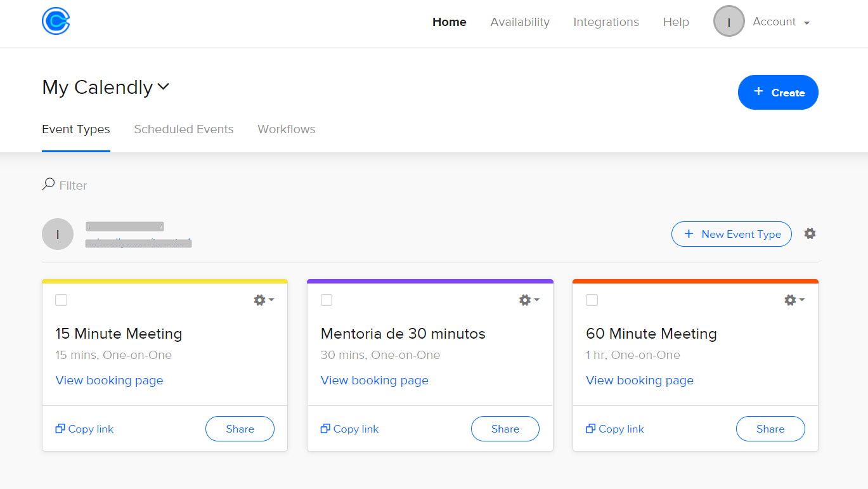The image size is (868, 489).
Task: Switch to the Event Types tab
Action: click(76, 129)
